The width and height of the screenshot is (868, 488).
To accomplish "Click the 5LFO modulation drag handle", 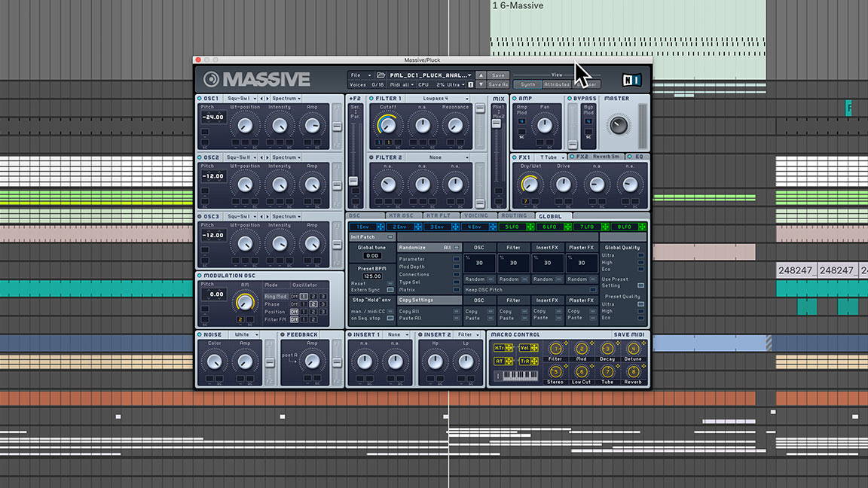I will 530,227.
